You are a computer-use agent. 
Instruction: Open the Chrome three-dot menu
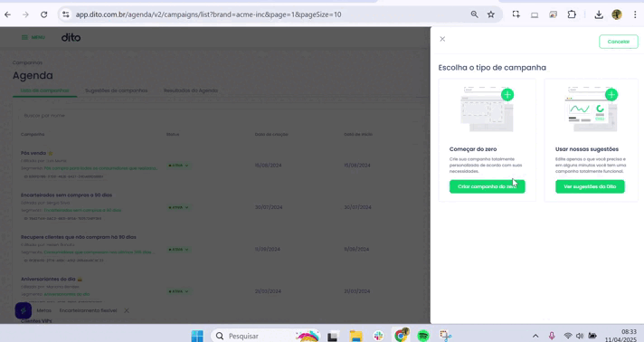coord(635,14)
